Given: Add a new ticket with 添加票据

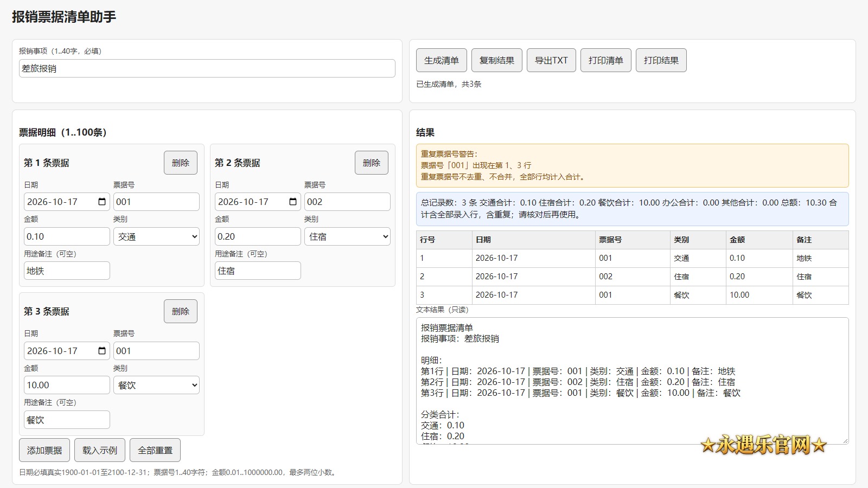Looking at the screenshot, I should pyautogui.click(x=44, y=450).
